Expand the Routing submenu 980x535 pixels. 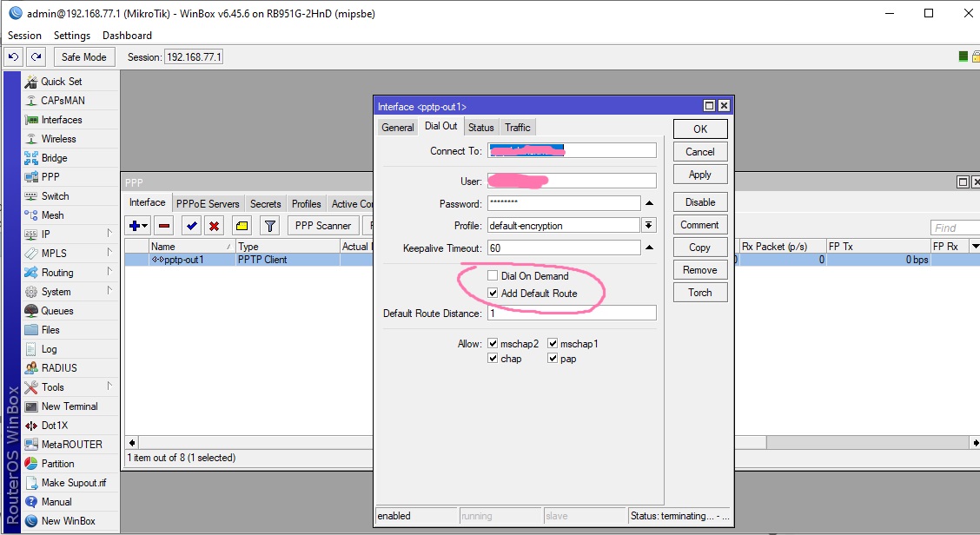point(109,271)
